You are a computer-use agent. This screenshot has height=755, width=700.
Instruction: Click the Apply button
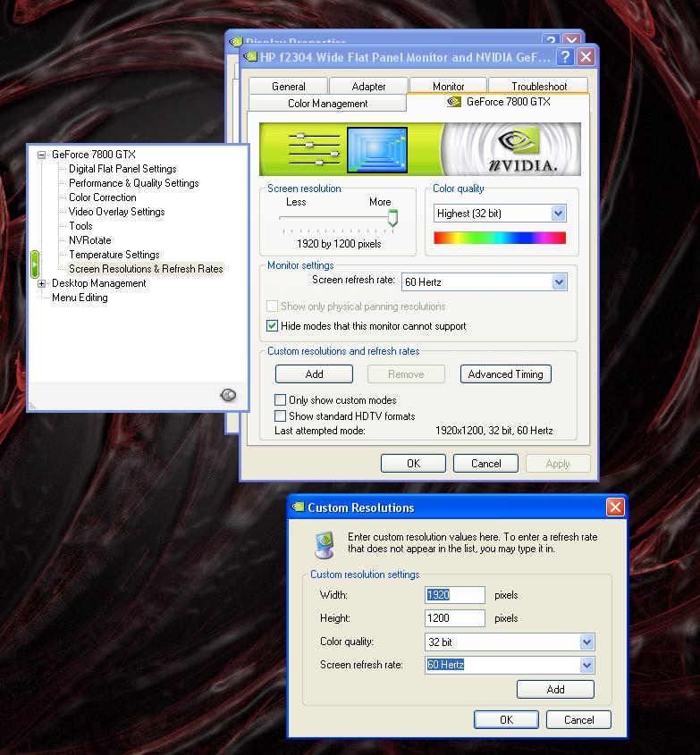558,463
